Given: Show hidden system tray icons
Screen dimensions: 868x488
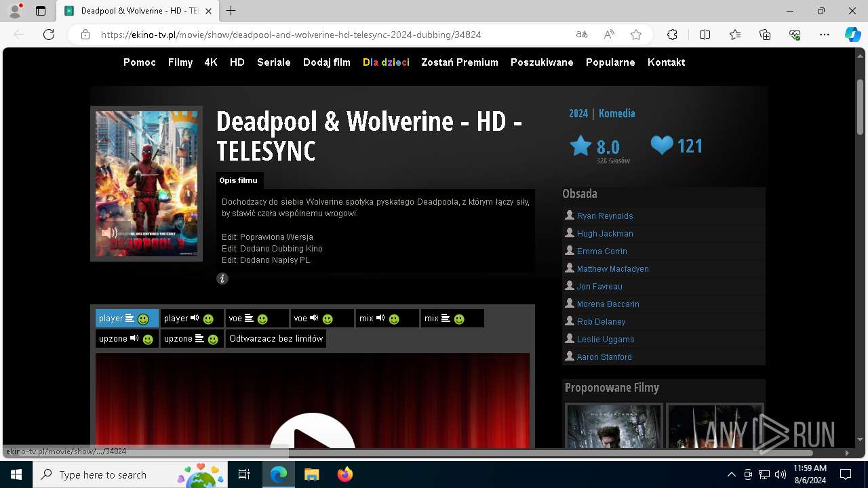Looking at the screenshot, I should [731, 474].
